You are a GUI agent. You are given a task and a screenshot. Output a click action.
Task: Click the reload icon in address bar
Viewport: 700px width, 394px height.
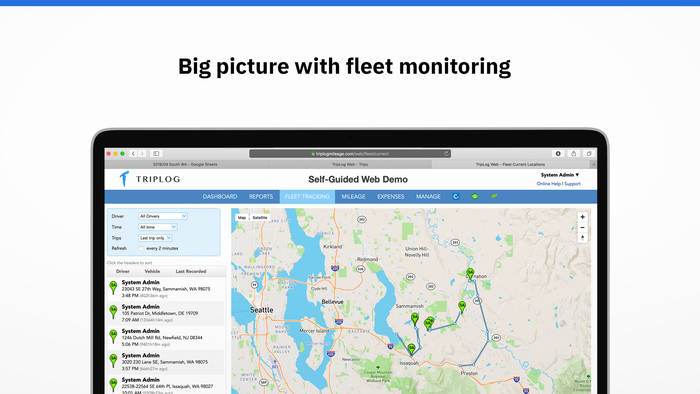[x=446, y=153]
